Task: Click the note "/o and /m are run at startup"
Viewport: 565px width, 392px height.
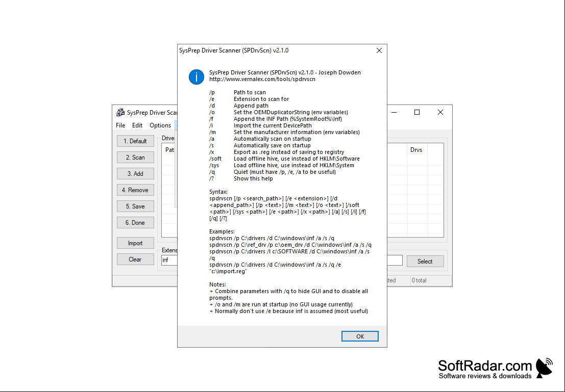Action: coord(281,304)
